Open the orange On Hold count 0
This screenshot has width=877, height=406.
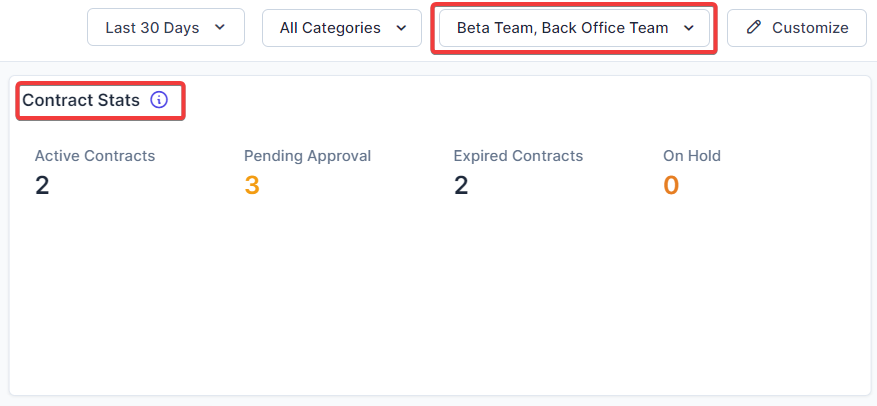[671, 185]
